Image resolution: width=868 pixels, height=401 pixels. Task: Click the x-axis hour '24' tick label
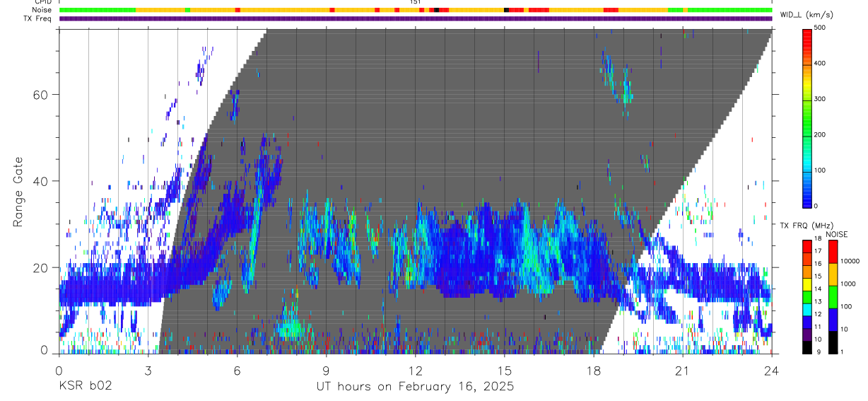pos(771,370)
